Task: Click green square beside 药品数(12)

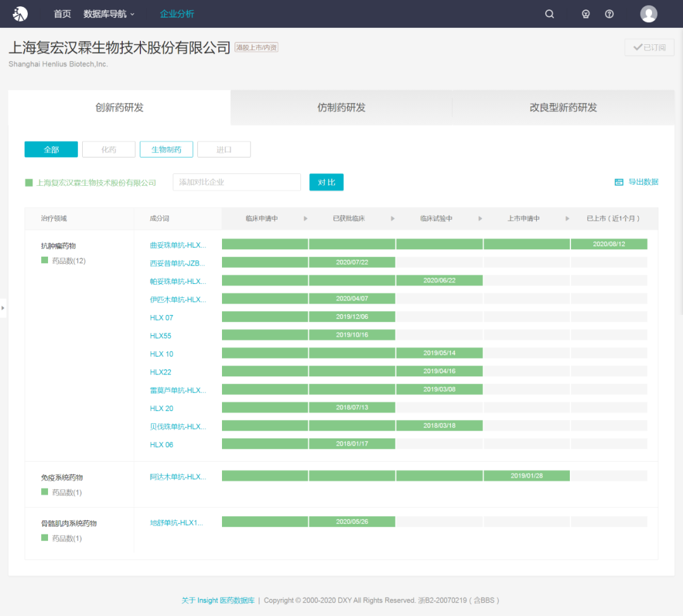Action: pos(44,260)
